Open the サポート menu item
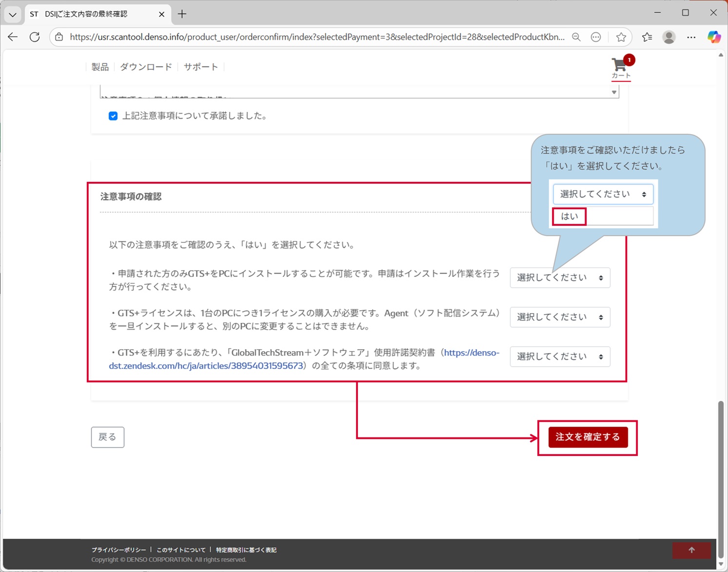 (200, 67)
